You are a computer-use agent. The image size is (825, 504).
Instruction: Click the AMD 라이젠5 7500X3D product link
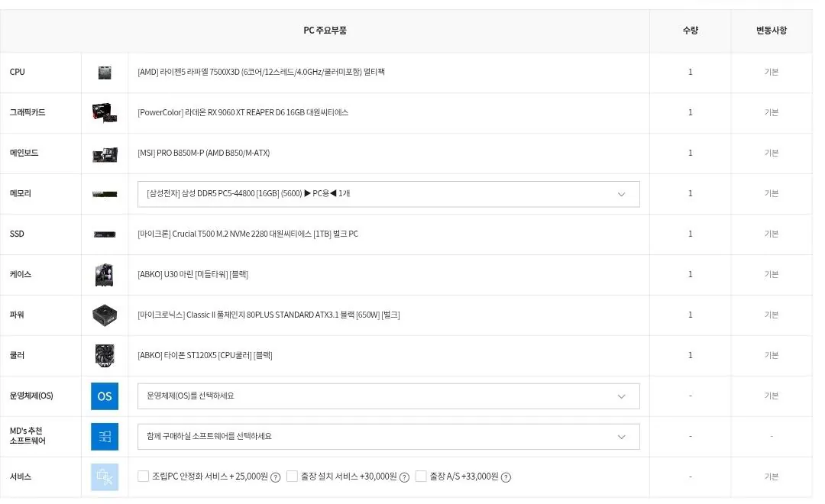pos(264,71)
